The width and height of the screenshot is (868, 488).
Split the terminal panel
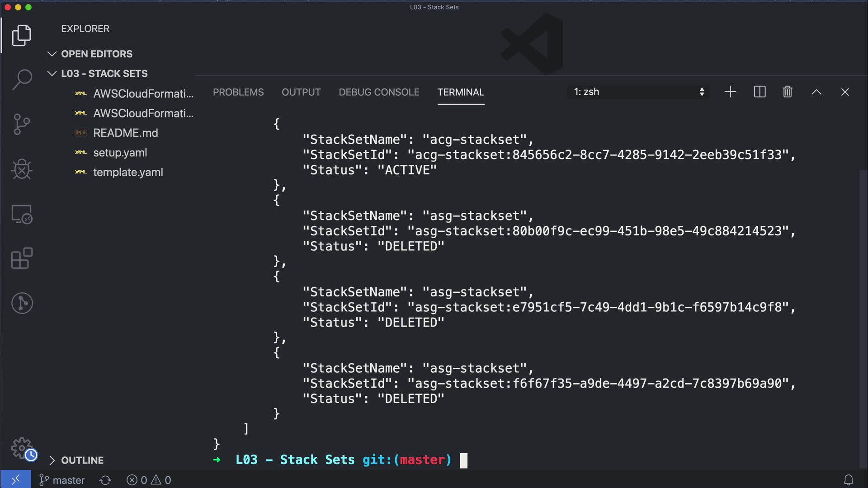759,92
